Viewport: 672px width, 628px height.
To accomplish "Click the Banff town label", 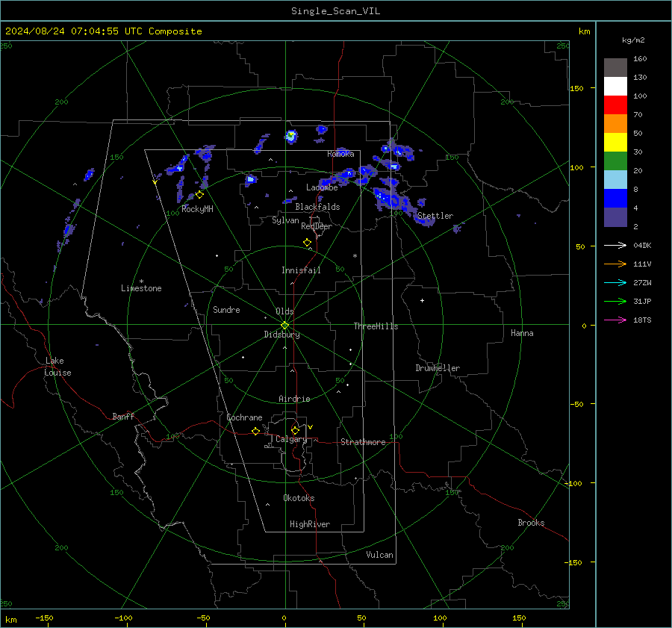I will [123, 416].
